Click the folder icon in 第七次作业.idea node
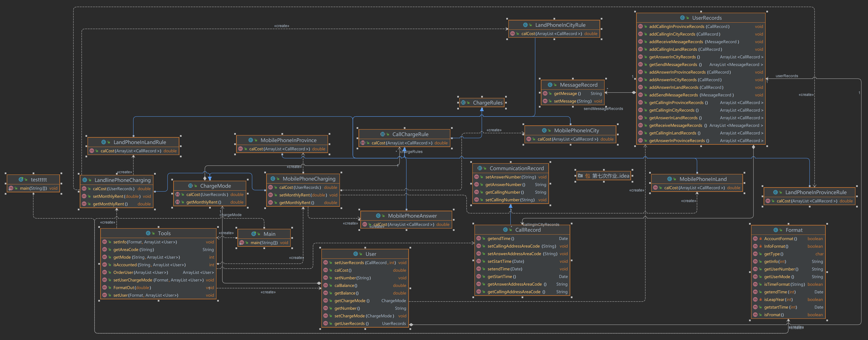This screenshot has width=868, height=340. pos(580,176)
